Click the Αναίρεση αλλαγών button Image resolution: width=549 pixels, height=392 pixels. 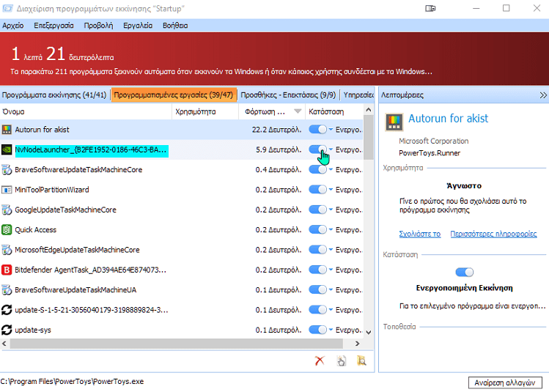point(504,383)
